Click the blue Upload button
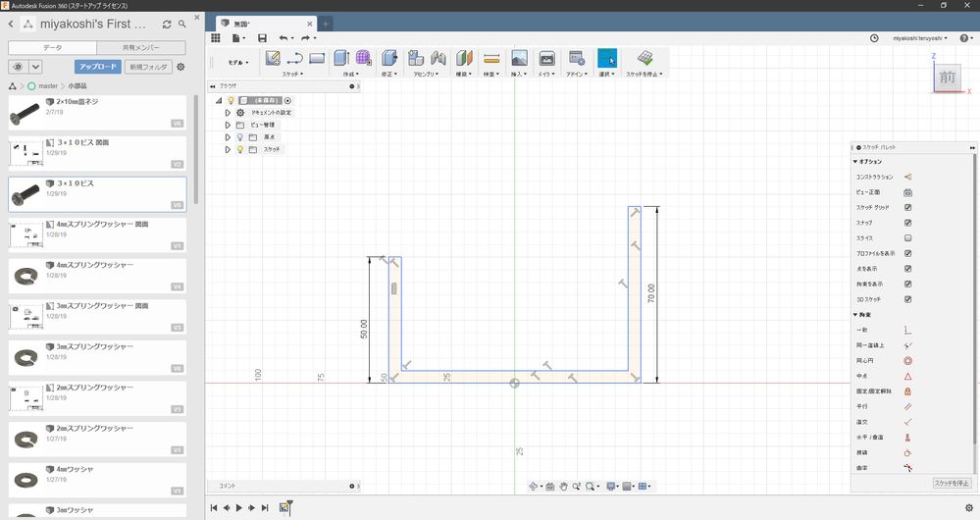 coord(97,67)
